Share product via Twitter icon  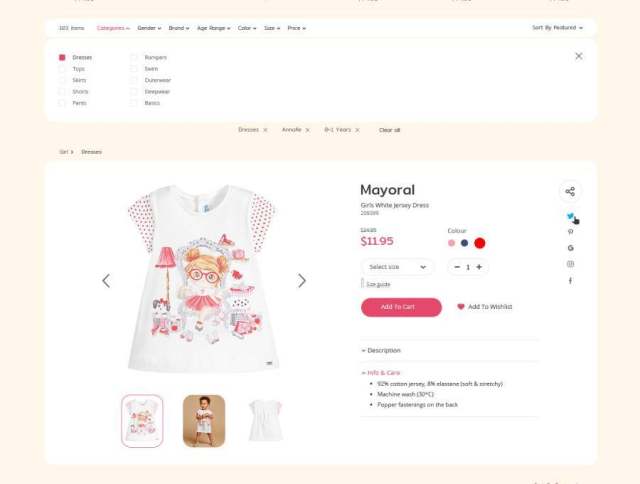coord(570,216)
